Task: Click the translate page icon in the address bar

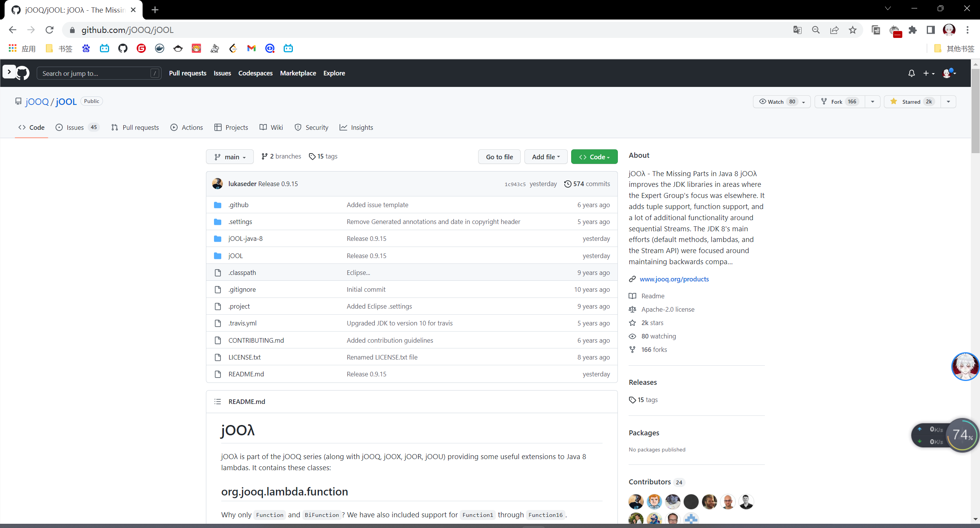Action: [x=797, y=30]
